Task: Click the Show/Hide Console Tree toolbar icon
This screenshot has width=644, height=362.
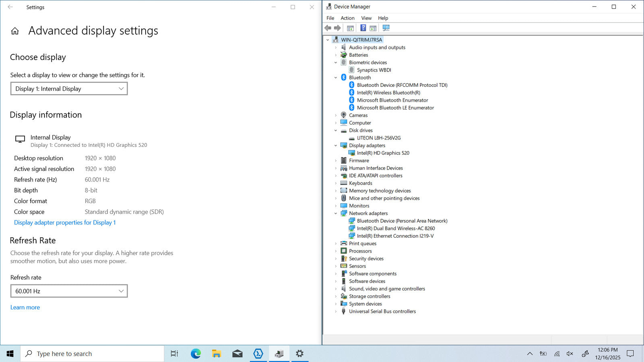Action: click(351, 28)
